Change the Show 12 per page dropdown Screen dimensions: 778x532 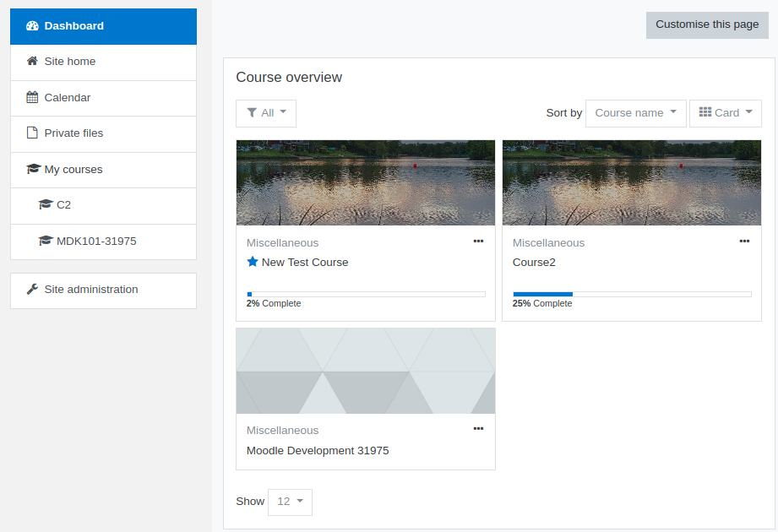tap(290, 502)
